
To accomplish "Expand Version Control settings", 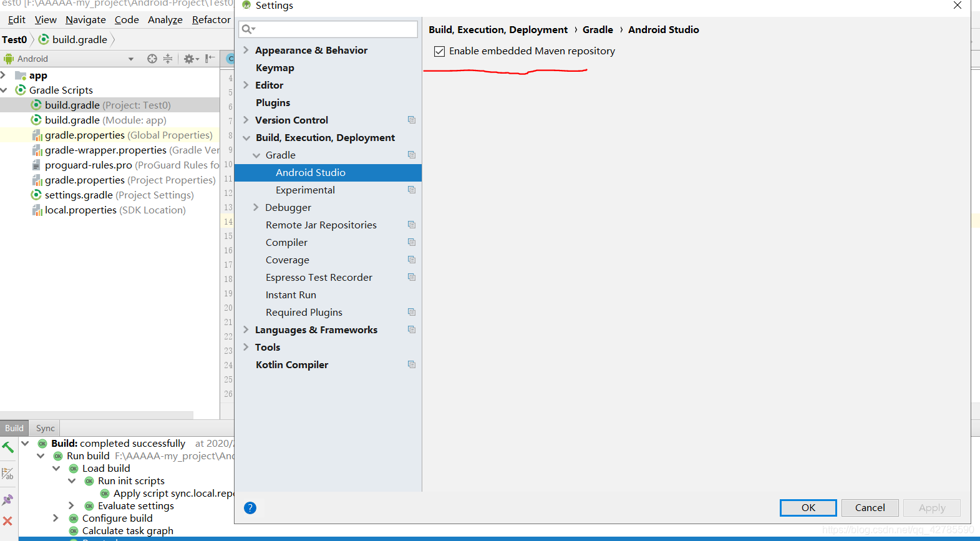I will click(x=246, y=120).
